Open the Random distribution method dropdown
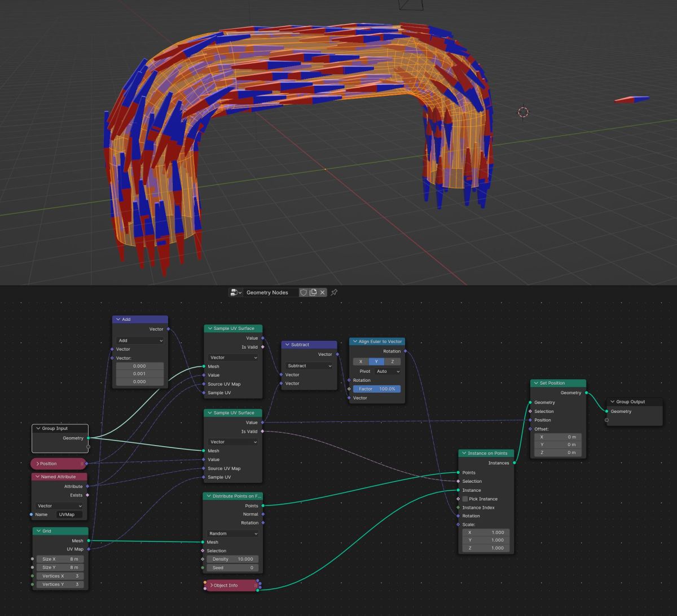The width and height of the screenshot is (677, 616). click(x=233, y=534)
